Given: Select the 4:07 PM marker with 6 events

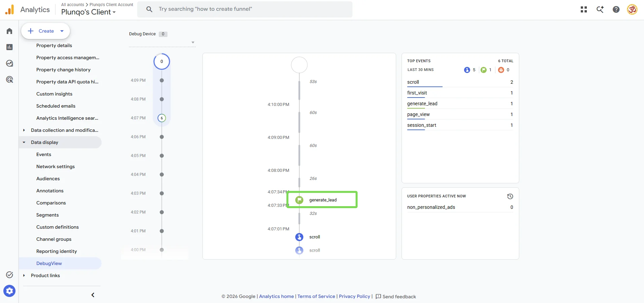Looking at the screenshot, I should [x=162, y=118].
